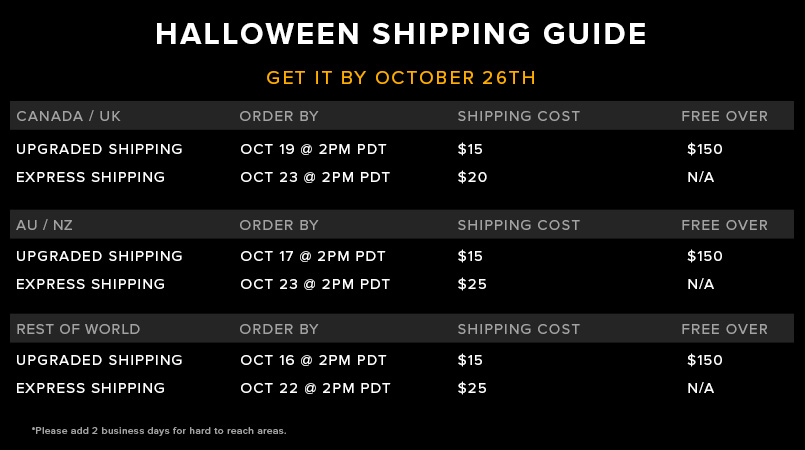Select the N/A value in Rest of World
The height and width of the screenshot is (450, 805).
pyautogui.click(x=701, y=388)
